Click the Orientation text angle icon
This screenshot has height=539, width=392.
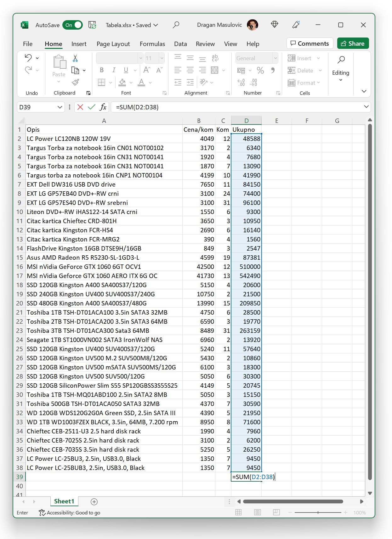[x=204, y=82]
